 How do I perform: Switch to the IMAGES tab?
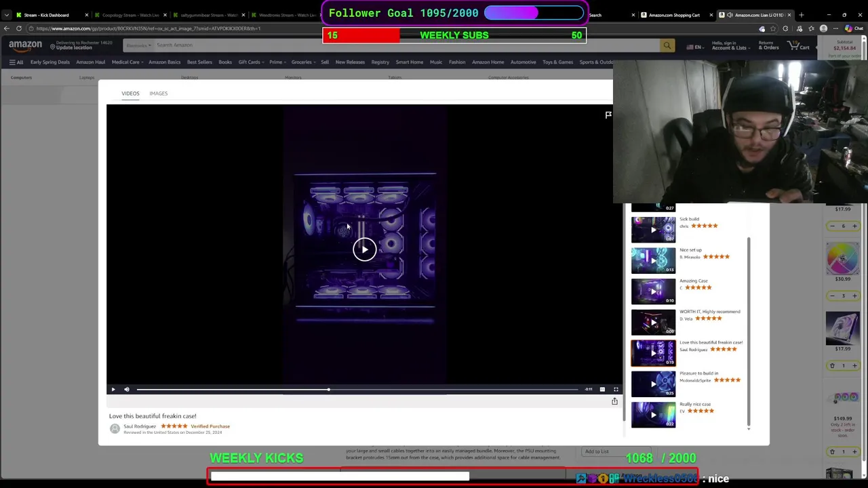[x=158, y=94]
